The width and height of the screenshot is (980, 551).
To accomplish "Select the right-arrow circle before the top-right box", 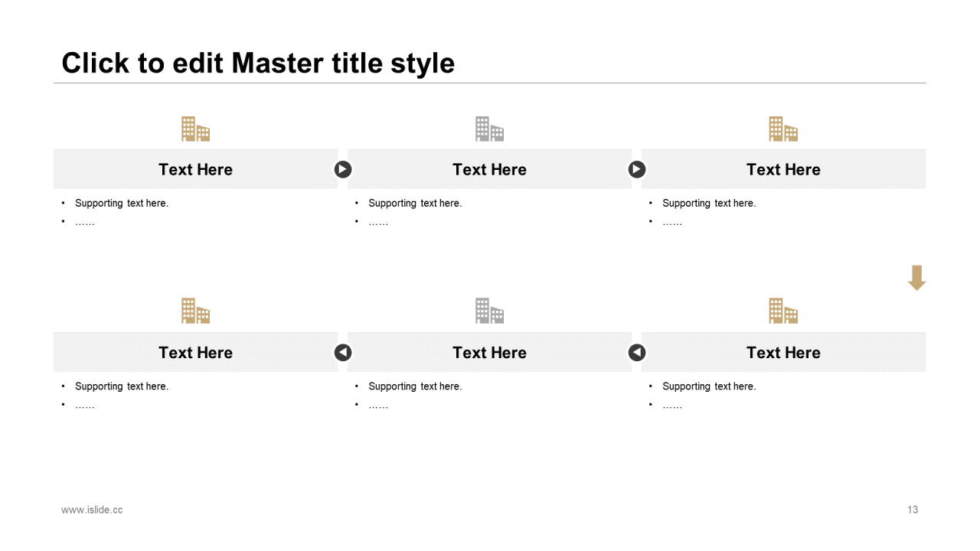I will (636, 169).
